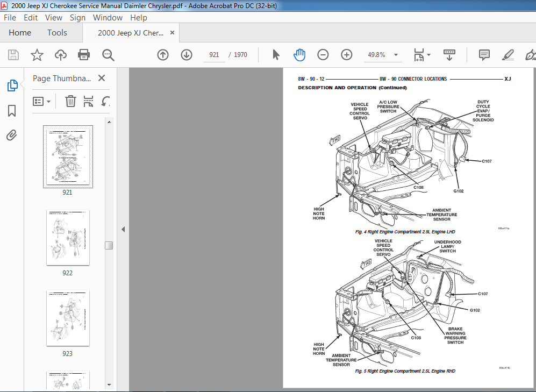Activate the hand pan tool

tap(299, 55)
